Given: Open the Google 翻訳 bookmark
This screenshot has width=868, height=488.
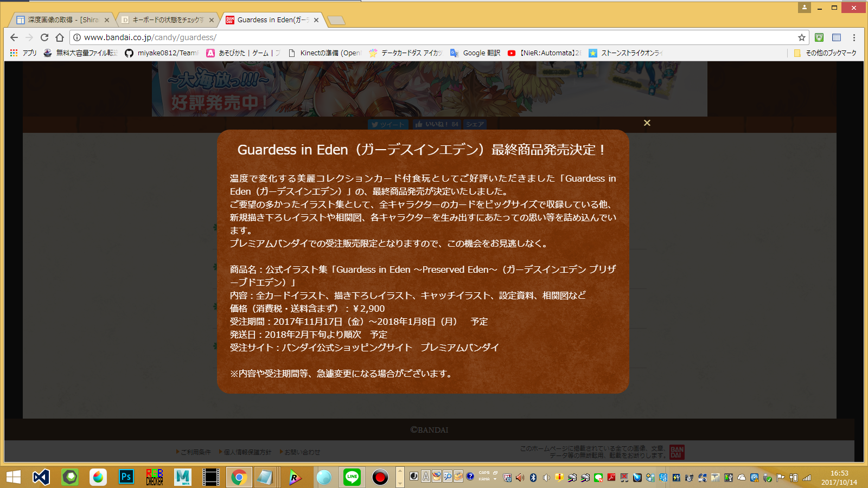Looking at the screenshot, I should click(475, 53).
